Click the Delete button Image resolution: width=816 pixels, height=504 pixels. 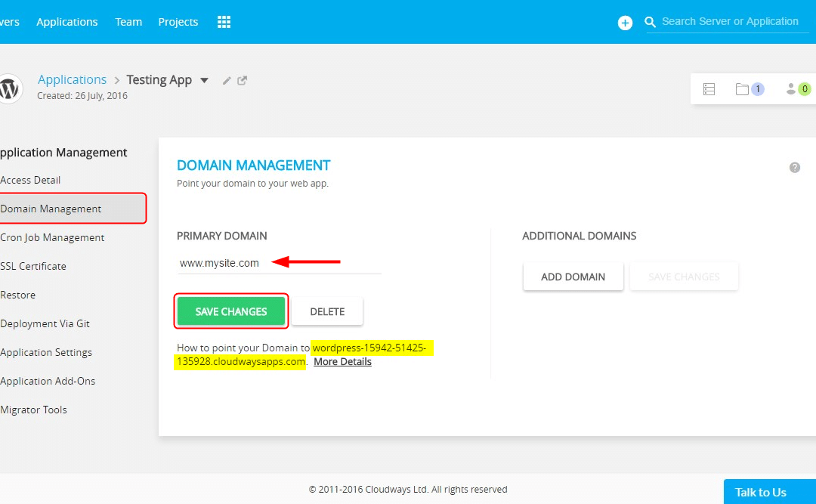point(327,311)
